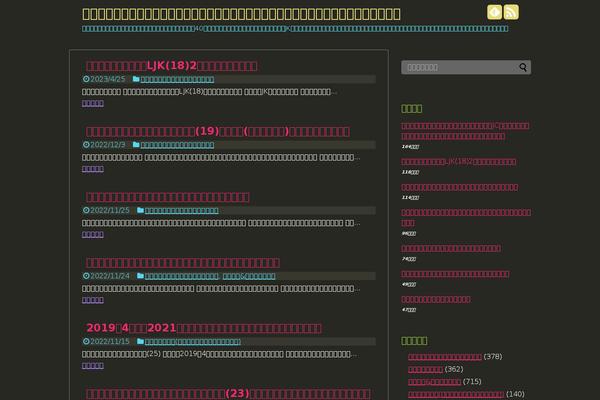Click the folder icon in the 2022/11/25 row
The width and height of the screenshot is (600, 400).
tap(140, 210)
